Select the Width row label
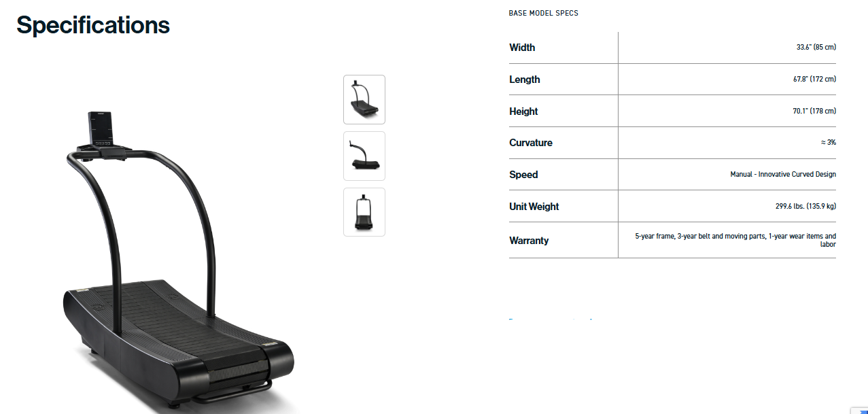868x414 pixels. [522, 48]
